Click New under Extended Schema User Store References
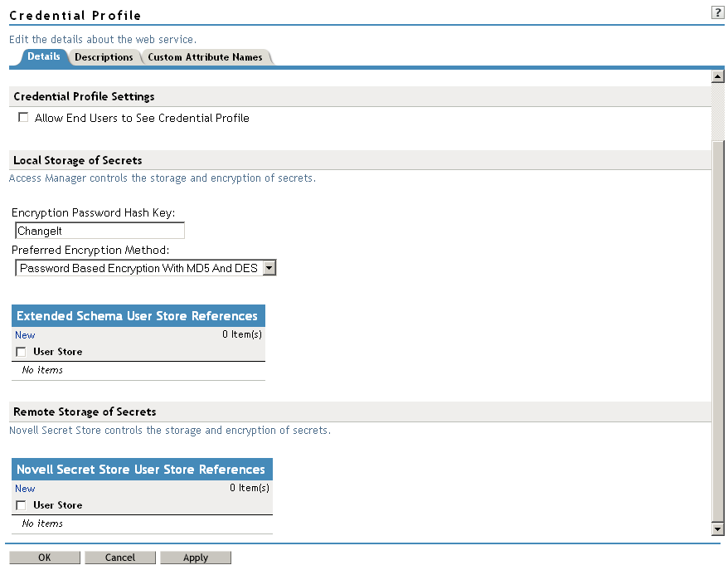The image size is (728, 570). tap(24, 334)
